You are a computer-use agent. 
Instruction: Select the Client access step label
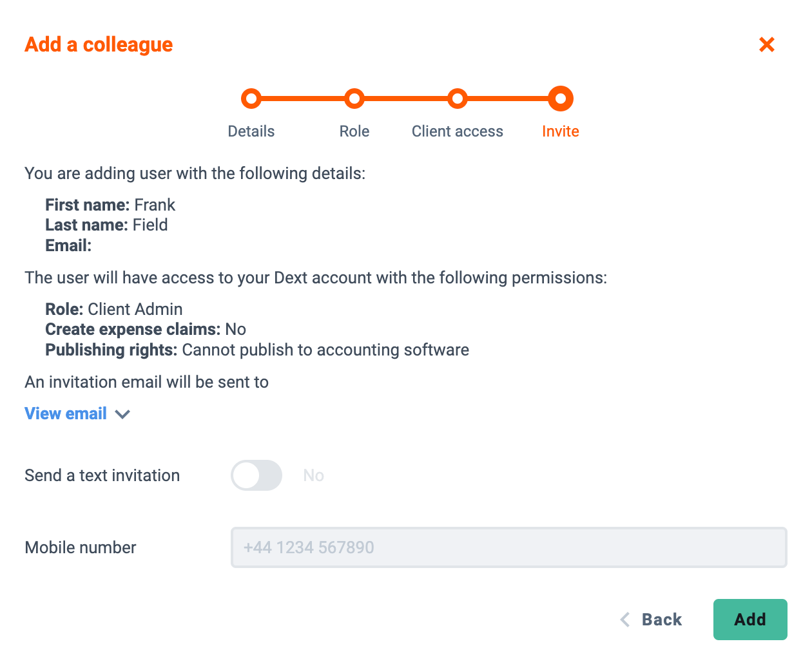click(458, 131)
